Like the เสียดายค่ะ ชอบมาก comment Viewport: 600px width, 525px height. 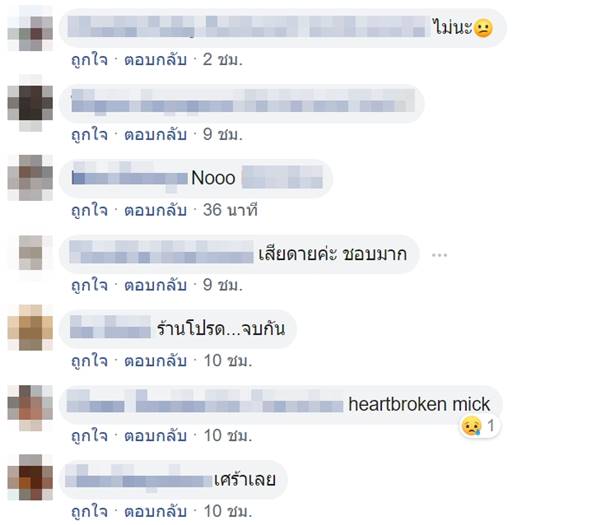90,285
